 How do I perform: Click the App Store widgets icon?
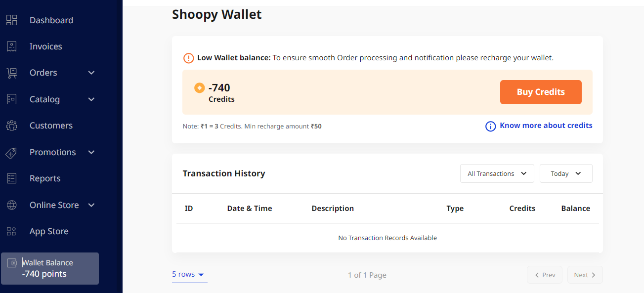coord(11,231)
